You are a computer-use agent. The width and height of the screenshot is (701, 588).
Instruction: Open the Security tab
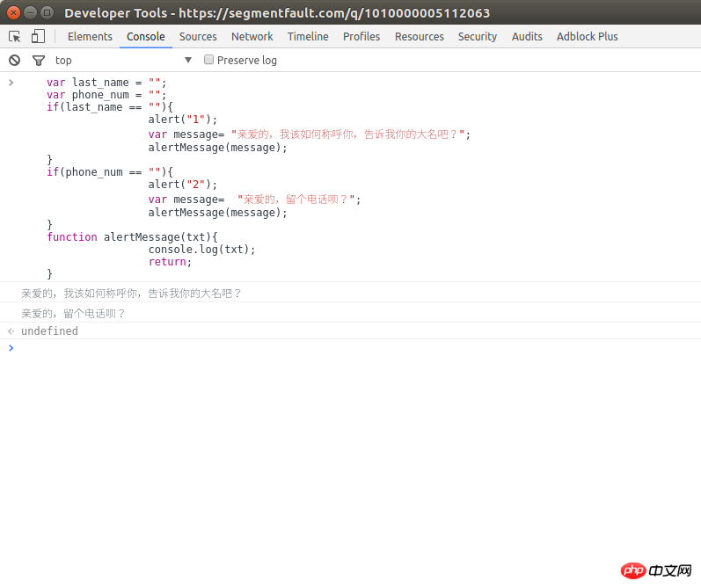coord(478,36)
